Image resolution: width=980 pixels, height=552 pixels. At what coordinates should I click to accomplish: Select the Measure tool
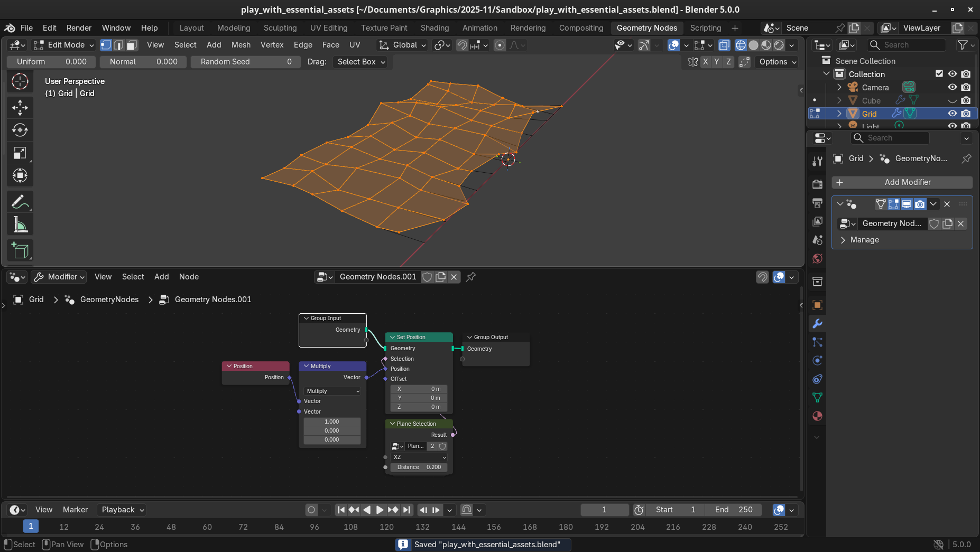click(20, 224)
